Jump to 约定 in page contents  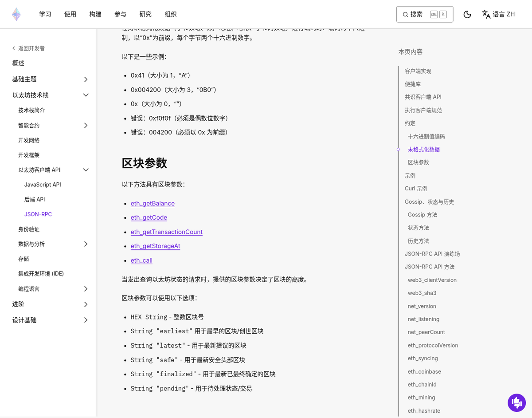tap(410, 123)
